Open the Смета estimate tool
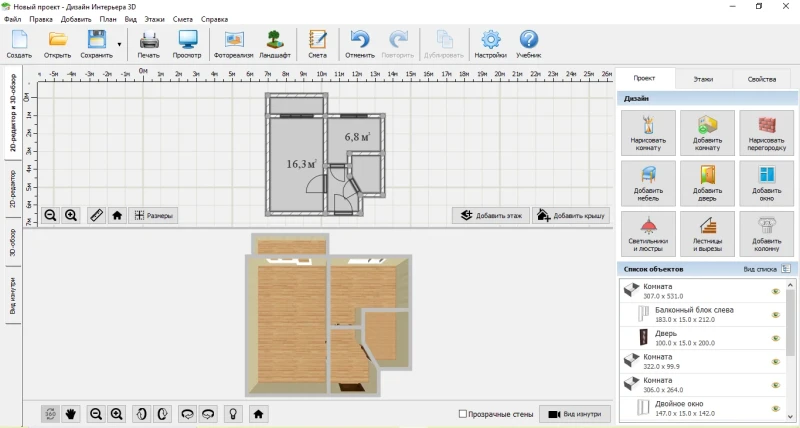The width and height of the screenshot is (800, 428). 317,44
